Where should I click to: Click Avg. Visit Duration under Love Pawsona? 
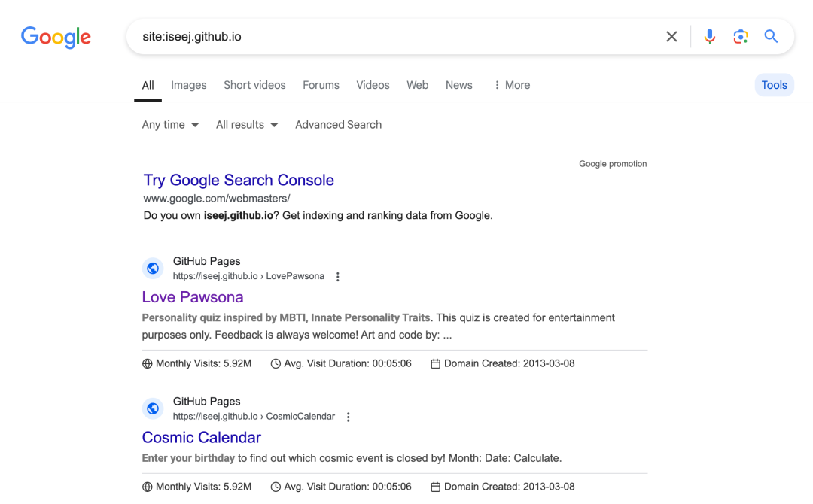pos(347,363)
